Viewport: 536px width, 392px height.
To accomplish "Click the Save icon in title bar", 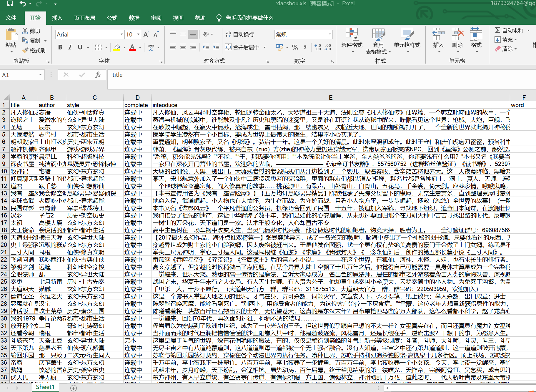I will click(x=10, y=4).
